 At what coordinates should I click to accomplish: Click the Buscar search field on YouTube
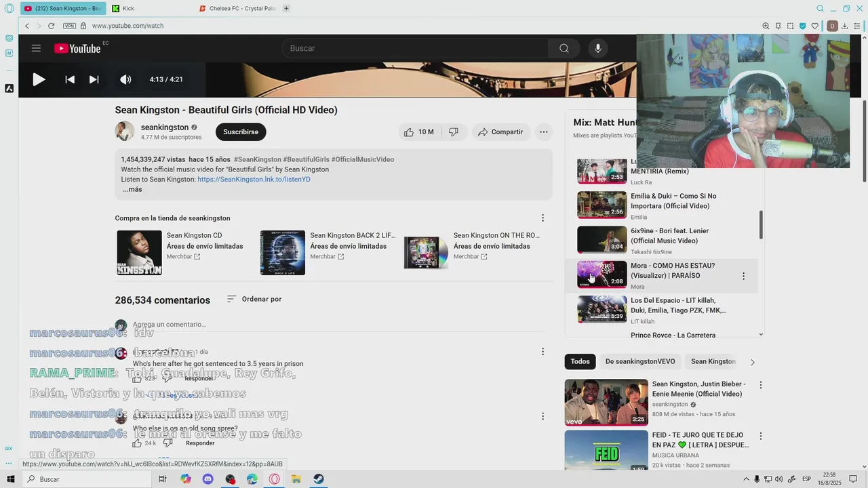point(415,48)
